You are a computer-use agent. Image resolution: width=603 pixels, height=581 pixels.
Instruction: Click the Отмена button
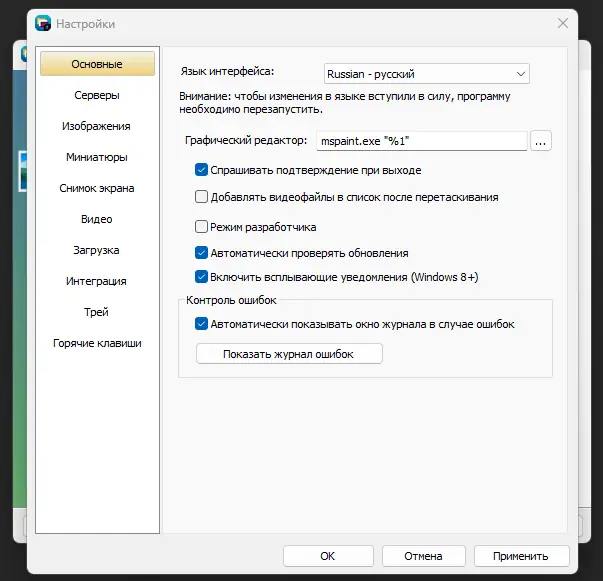[x=423, y=556]
